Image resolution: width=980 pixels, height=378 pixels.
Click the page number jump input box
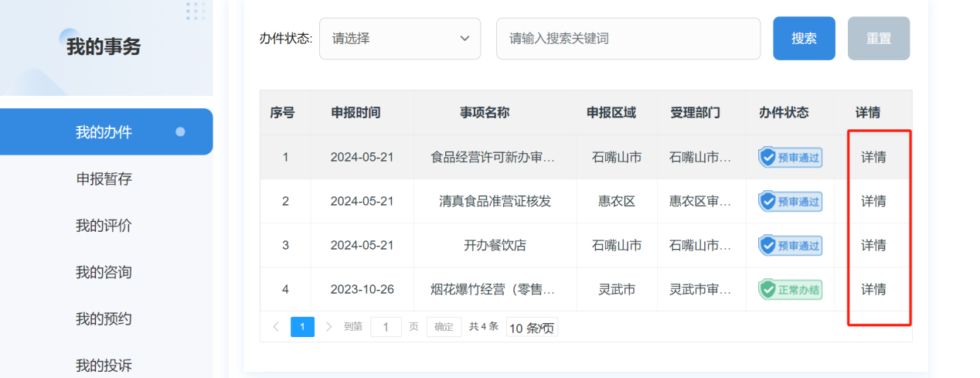(x=386, y=327)
